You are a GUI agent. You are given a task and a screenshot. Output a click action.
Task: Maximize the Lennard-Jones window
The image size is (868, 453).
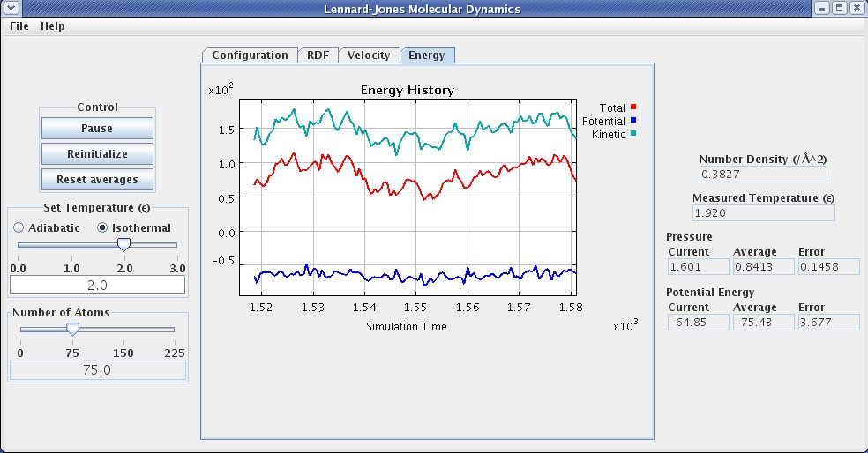839,8
